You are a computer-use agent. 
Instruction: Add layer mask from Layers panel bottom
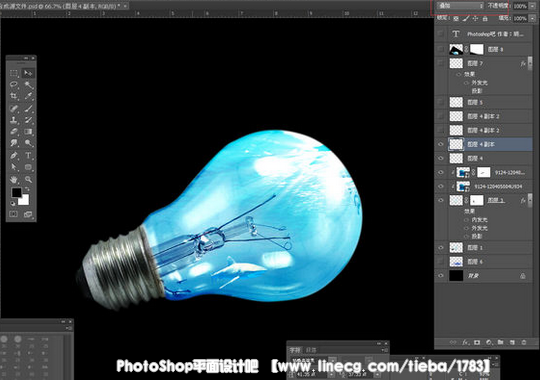pos(477,342)
